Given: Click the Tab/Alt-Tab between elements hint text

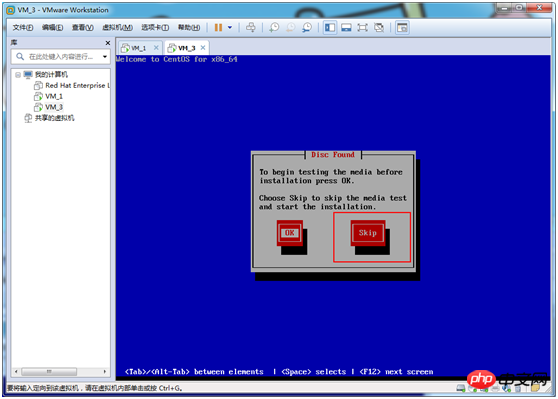Looking at the screenshot, I should (194, 372).
